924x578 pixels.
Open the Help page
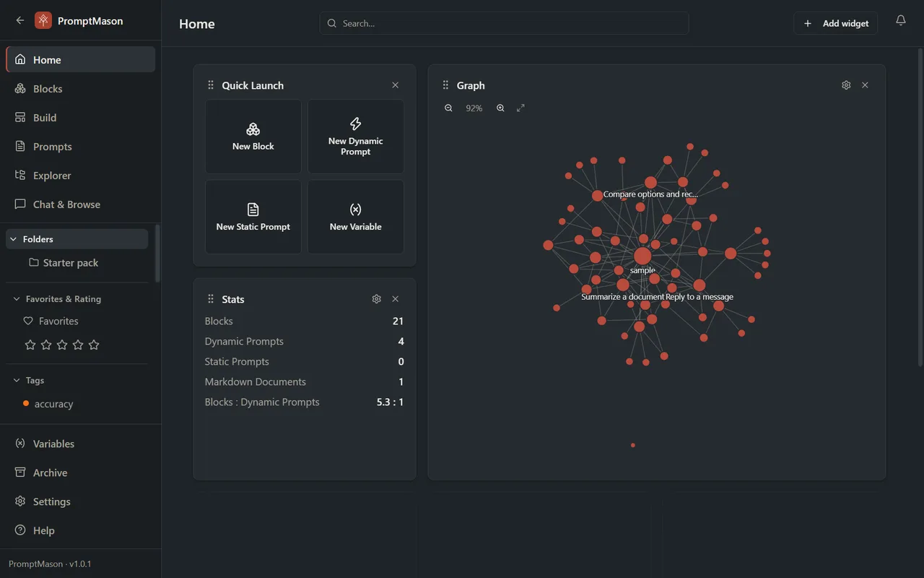pos(81,530)
